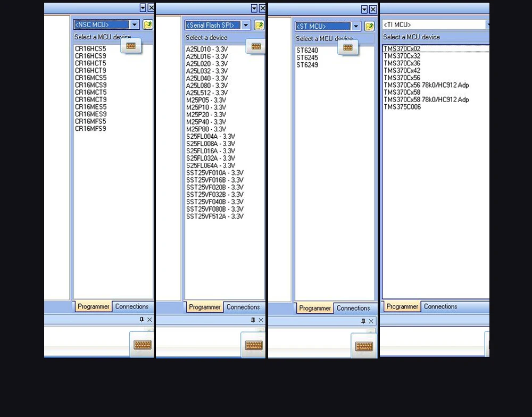Viewport: 532px width, 417px height.
Task: Switch to Connections tab in TI MCU window
Action: (x=440, y=306)
